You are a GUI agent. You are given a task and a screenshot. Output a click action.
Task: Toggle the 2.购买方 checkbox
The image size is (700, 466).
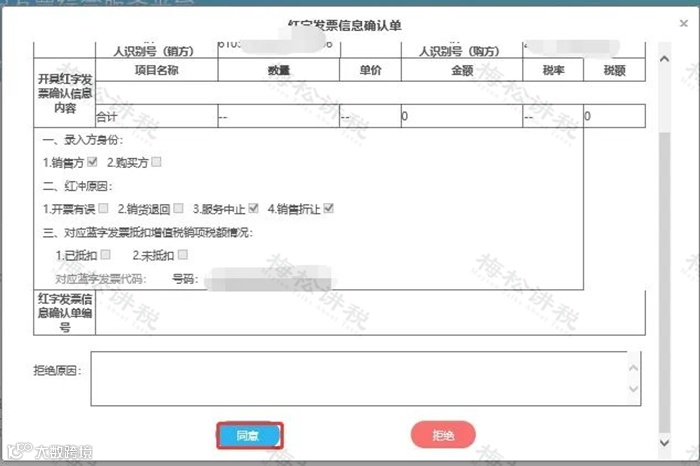(156, 162)
